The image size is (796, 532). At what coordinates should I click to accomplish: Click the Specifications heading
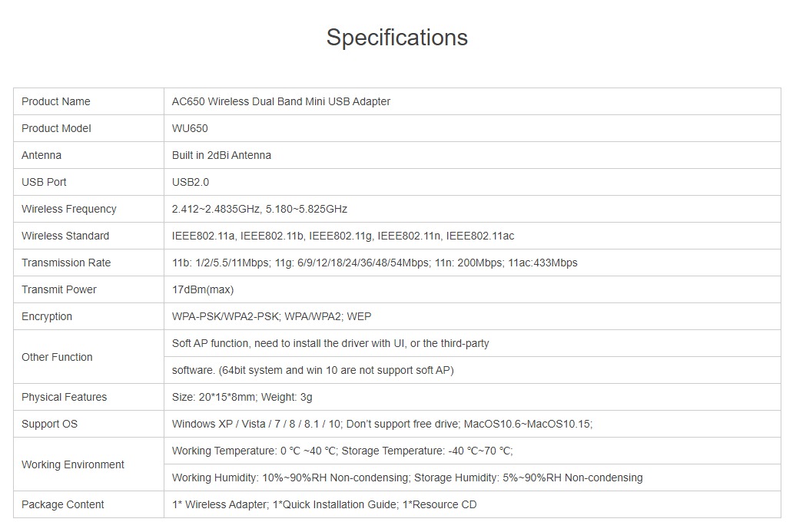click(x=396, y=38)
